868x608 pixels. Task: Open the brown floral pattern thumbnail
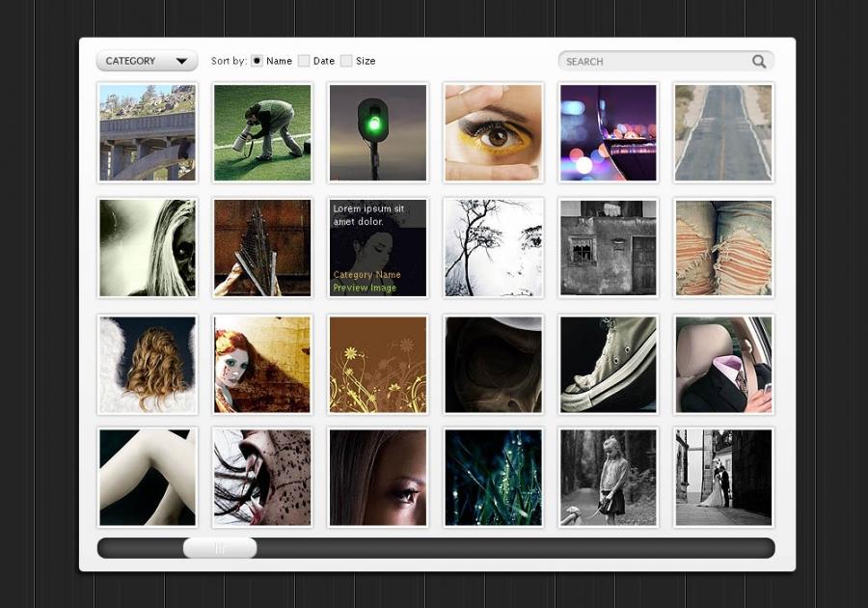pos(378,365)
